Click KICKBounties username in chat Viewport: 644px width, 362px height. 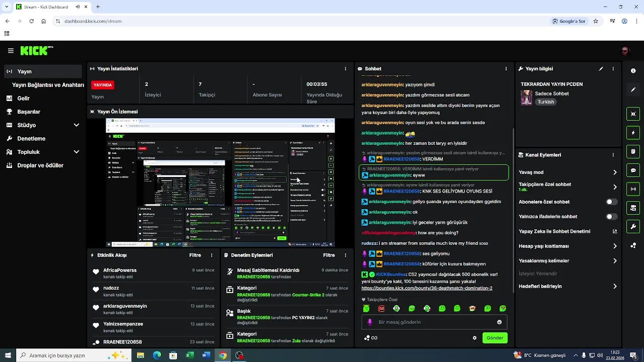tap(391, 275)
